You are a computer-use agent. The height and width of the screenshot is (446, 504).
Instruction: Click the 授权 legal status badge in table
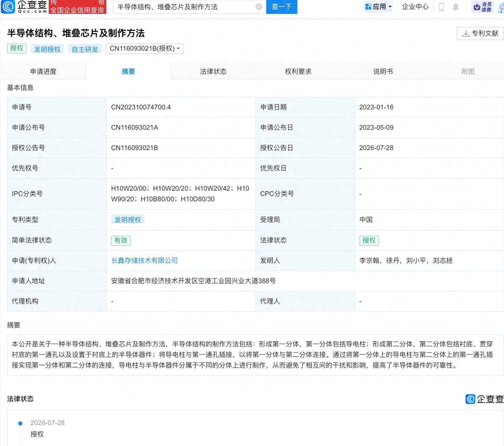[x=369, y=240]
